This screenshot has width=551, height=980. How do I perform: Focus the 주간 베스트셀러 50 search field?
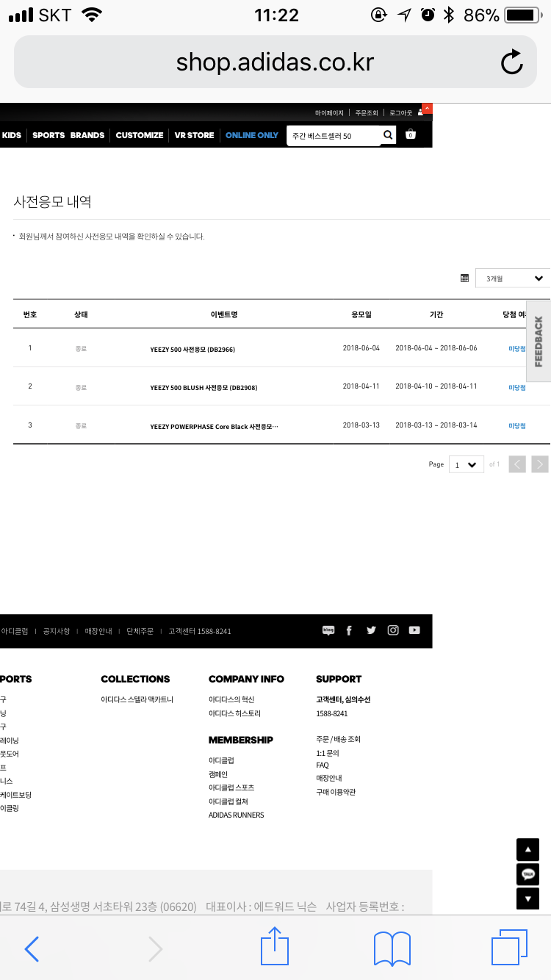334,135
